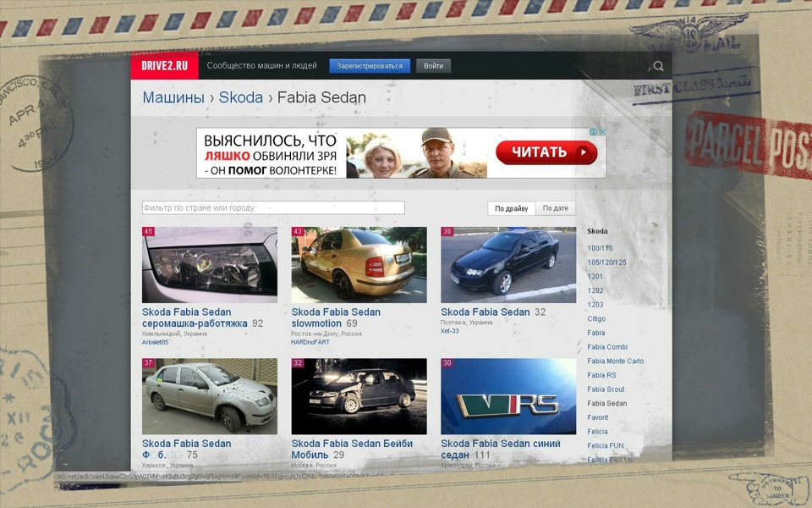
Task: Click the ЧИТАТЬ ad button
Action: tap(546, 152)
